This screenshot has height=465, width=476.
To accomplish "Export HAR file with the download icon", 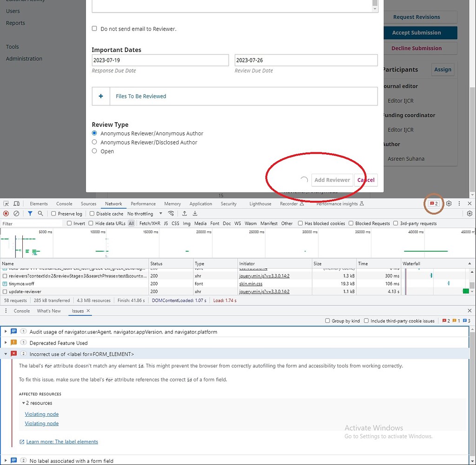I will 195,213.
